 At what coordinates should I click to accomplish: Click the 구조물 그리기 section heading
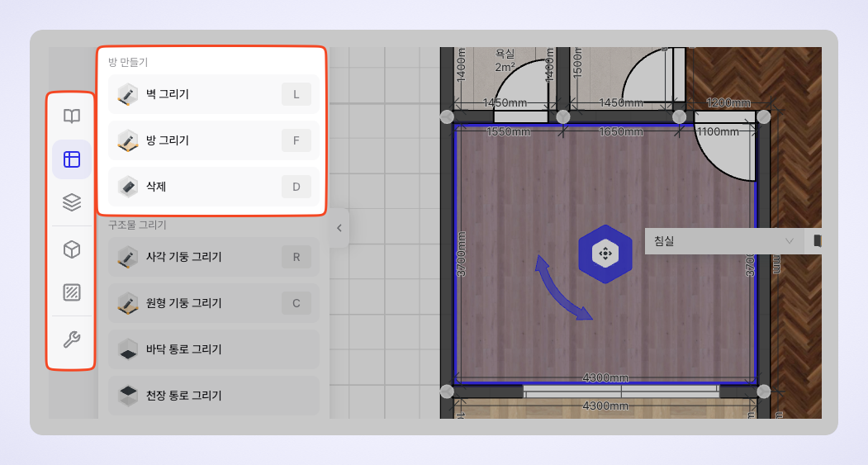pyautogui.click(x=137, y=225)
